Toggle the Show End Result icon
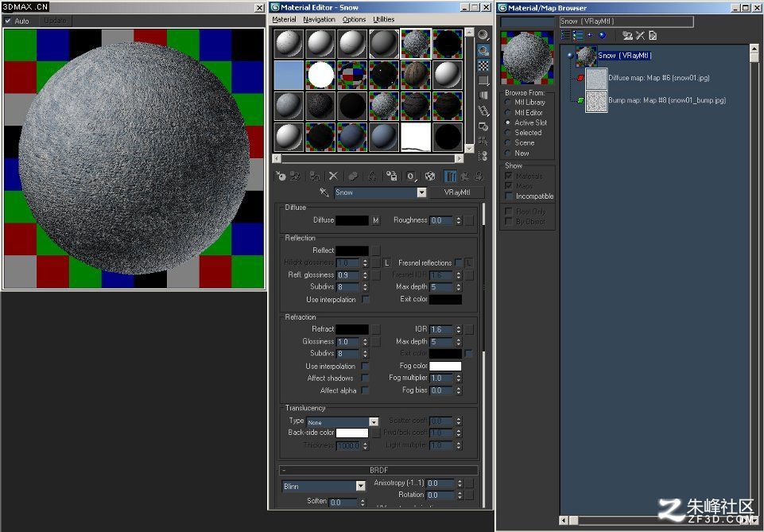 coord(451,177)
